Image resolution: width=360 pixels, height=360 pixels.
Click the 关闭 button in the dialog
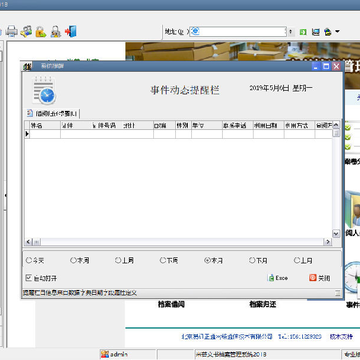click(319, 278)
